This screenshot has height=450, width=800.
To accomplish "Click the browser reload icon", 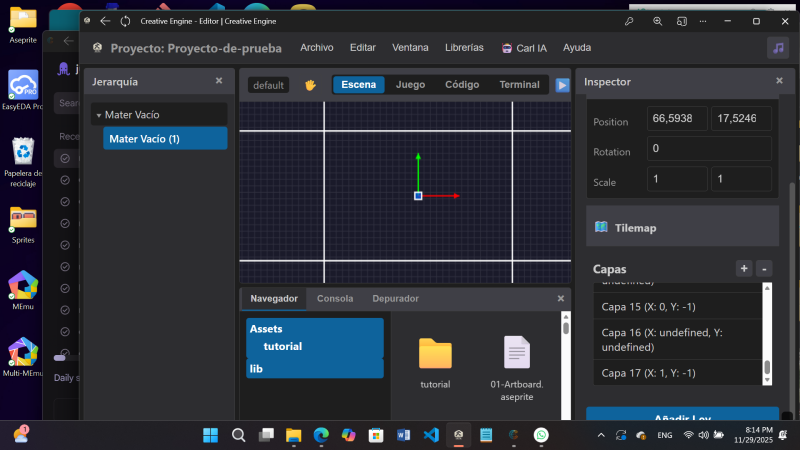I will point(124,20).
